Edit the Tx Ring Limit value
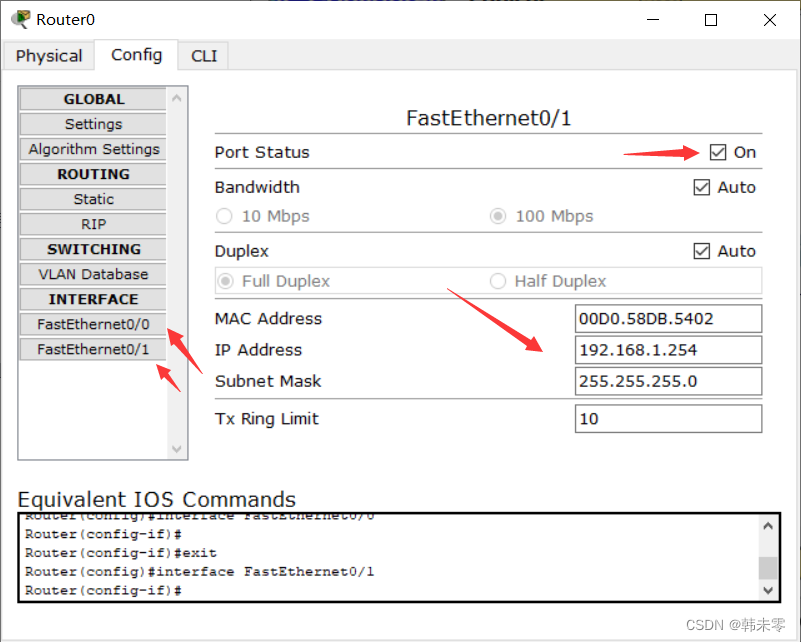 coord(668,418)
